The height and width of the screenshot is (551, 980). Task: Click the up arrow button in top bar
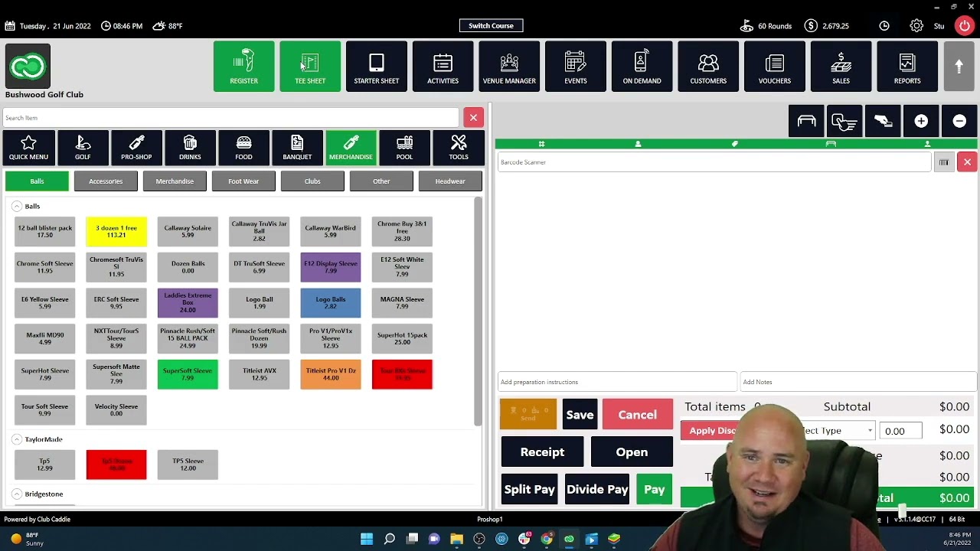tap(959, 67)
